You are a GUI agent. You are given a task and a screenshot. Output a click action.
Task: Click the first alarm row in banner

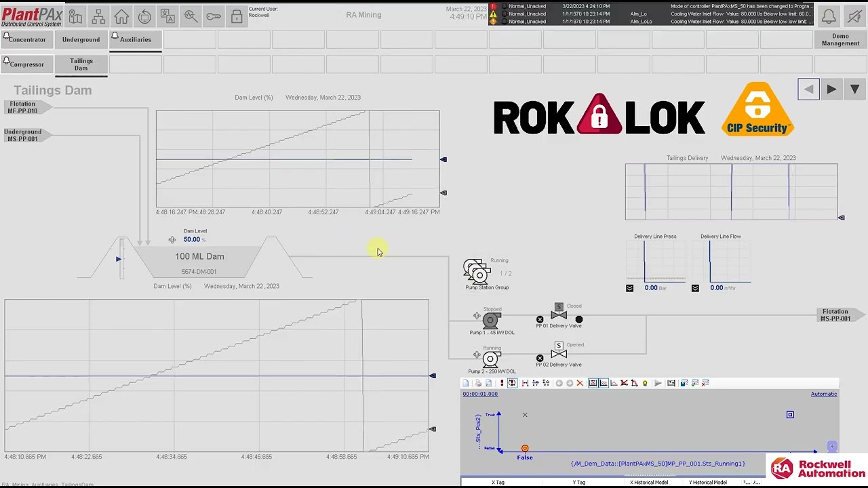(651, 6)
